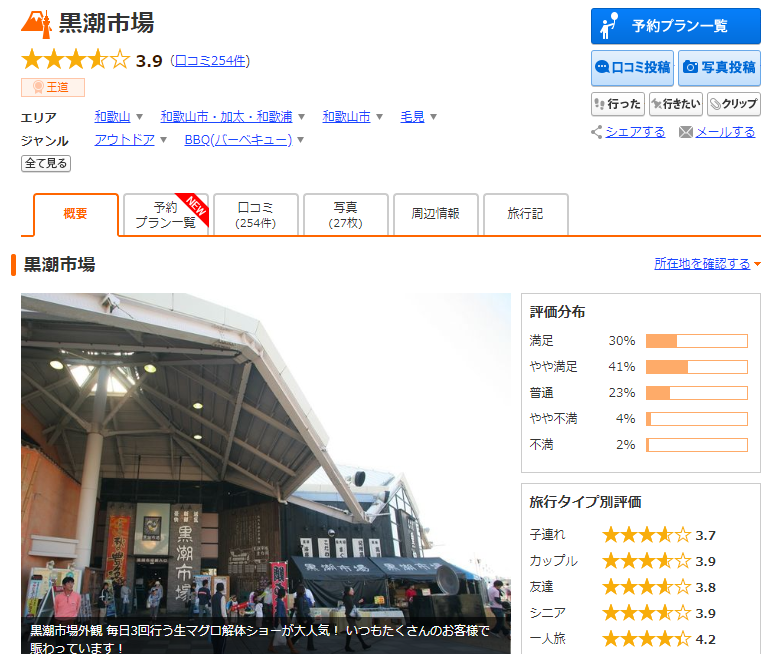Image resolution: width=776 pixels, height=654 pixels.
Task: Open the 写真 (27枚) tab
Action: tap(345, 215)
